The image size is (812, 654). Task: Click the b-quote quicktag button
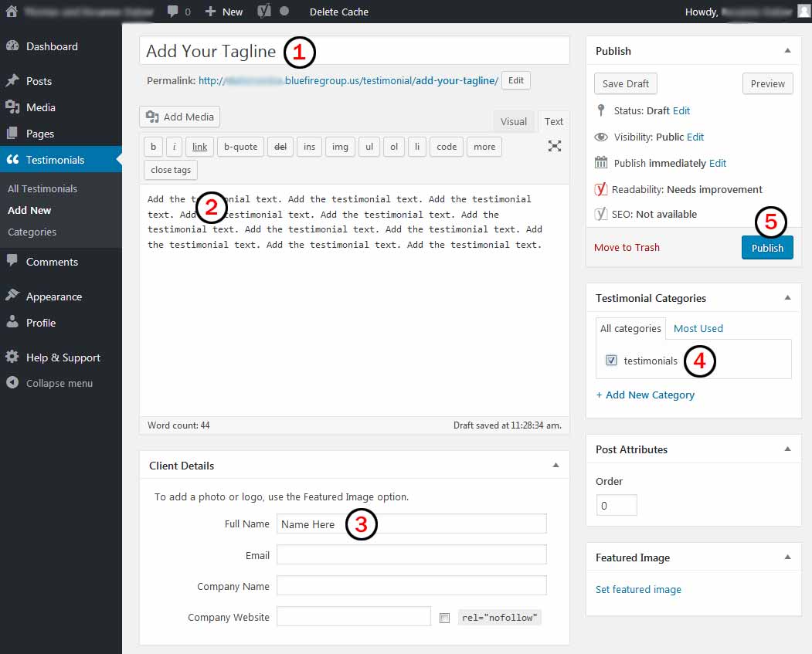pyautogui.click(x=241, y=147)
